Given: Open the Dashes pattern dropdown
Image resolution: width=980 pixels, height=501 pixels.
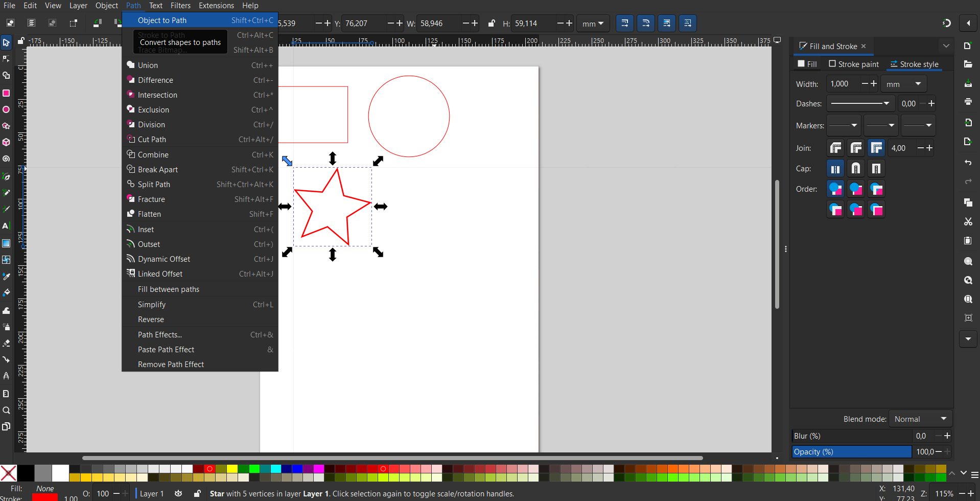Looking at the screenshot, I should 860,104.
